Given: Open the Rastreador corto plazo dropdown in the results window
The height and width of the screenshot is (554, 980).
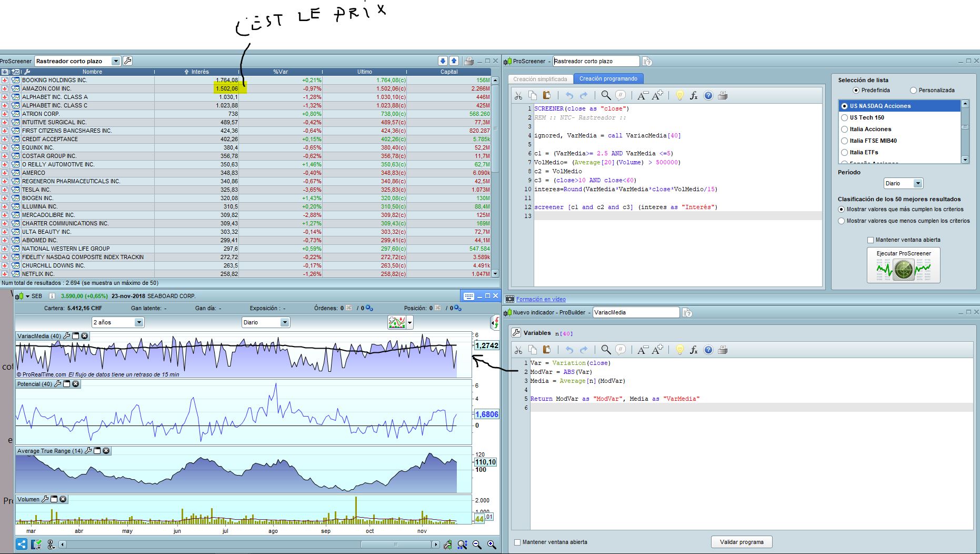Looking at the screenshot, I should [115, 61].
